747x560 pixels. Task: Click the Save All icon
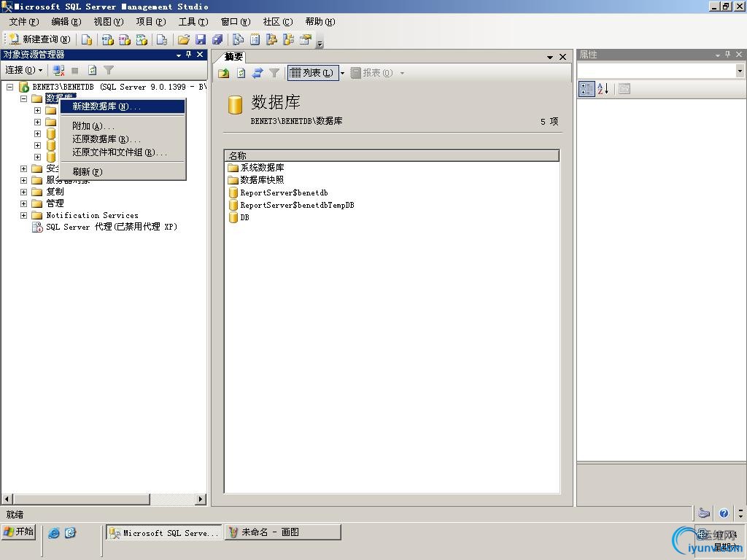coord(217,39)
